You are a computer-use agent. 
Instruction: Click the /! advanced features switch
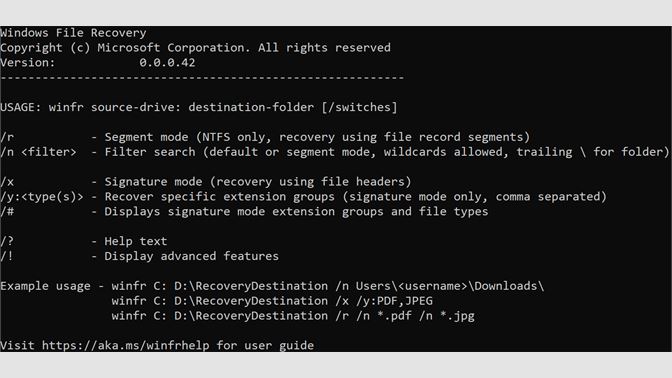point(7,256)
